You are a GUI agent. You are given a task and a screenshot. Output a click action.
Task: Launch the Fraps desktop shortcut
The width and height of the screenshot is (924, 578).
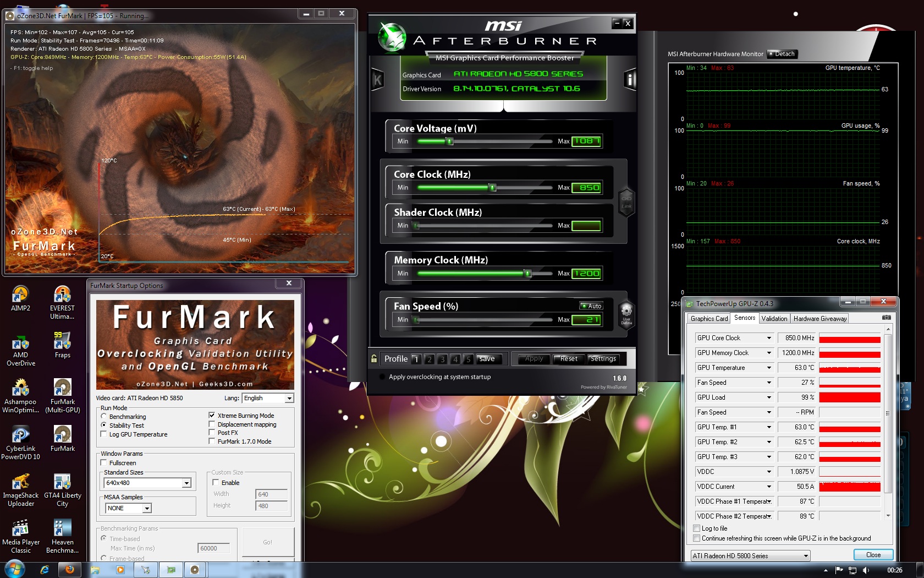coord(62,346)
